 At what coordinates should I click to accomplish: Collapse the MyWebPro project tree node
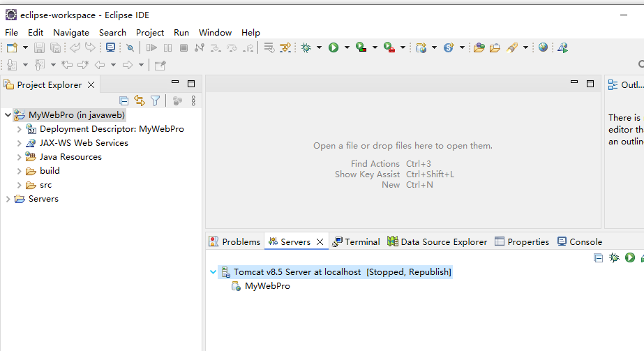(8, 115)
